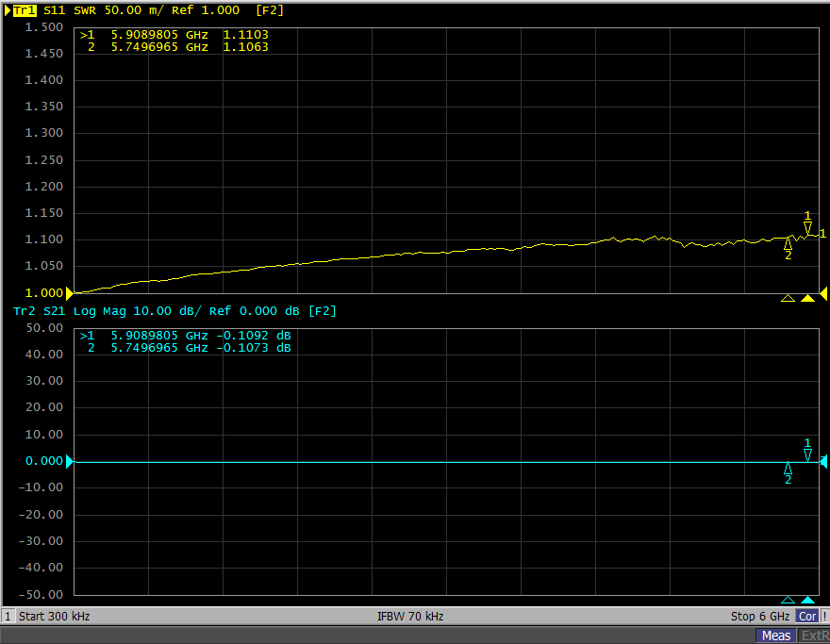The image size is (830, 644).
Task: Click the Start 300 kHz frequency field
Action: point(55,617)
